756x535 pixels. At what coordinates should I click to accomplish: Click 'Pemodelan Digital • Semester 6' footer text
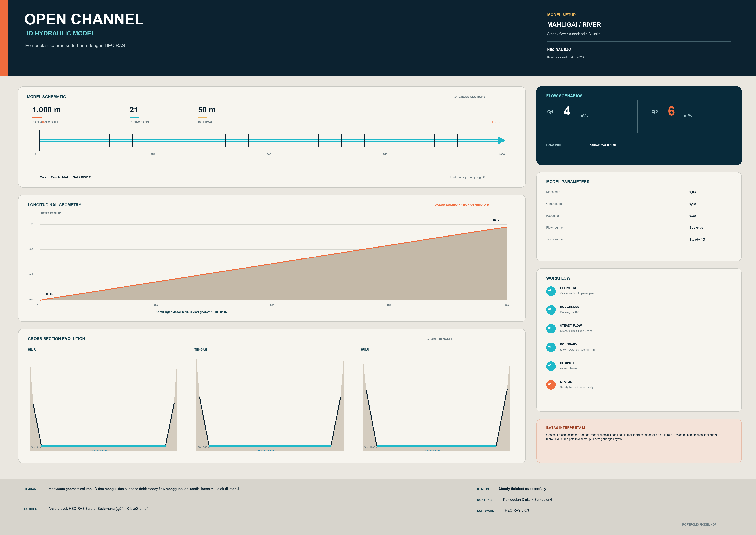pyautogui.click(x=527, y=500)
